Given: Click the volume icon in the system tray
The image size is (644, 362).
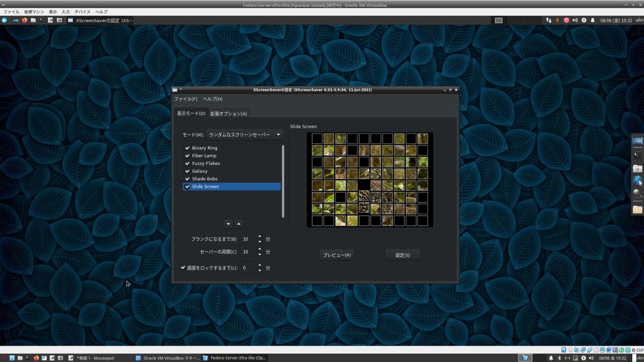Looking at the screenshot, I should pyautogui.click(x=591, y=358).
